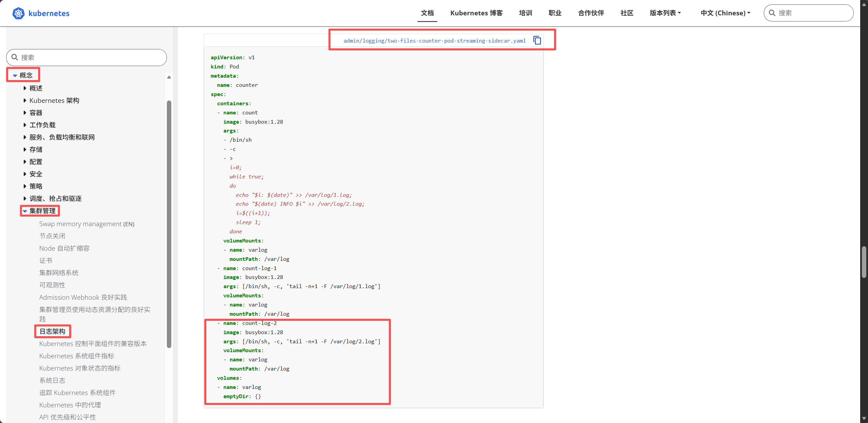Open the 版本列表 dropdown
868x423 pixels.
[665, 13]
